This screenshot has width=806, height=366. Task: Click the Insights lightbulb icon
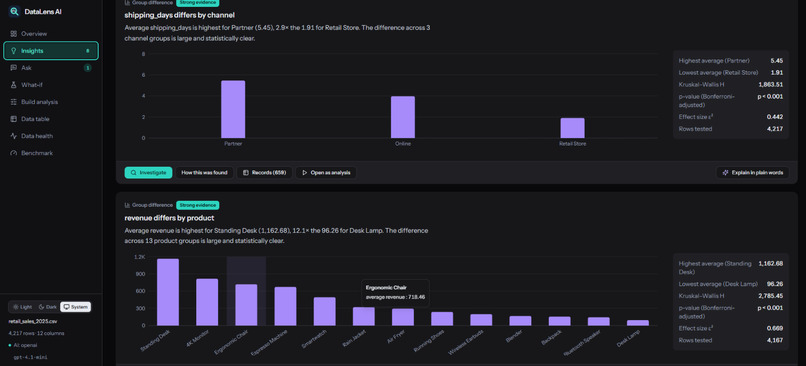[14, 51]
